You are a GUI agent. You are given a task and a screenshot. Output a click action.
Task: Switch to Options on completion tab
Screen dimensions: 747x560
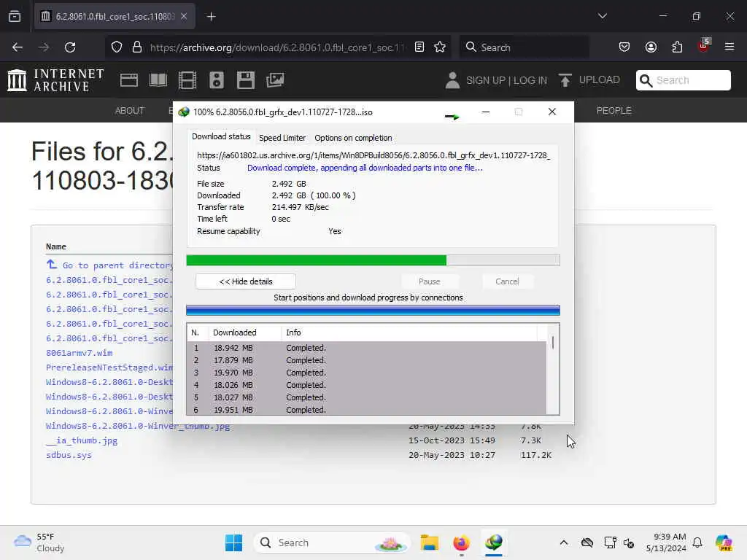353,138
